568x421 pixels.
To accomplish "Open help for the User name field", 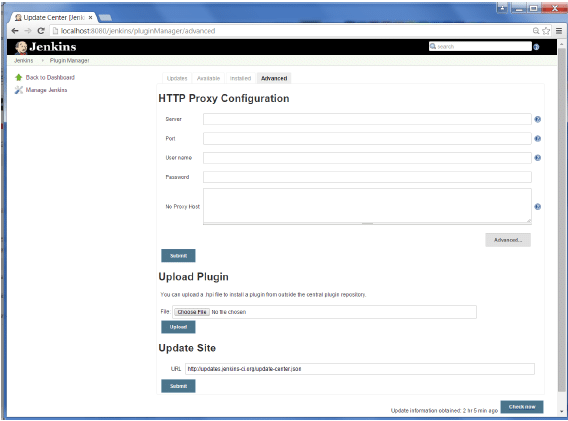I will click(538, 158).
